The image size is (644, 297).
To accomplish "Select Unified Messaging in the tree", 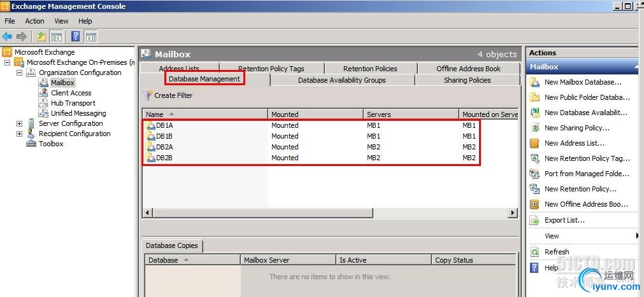I will tap(78, 114).
